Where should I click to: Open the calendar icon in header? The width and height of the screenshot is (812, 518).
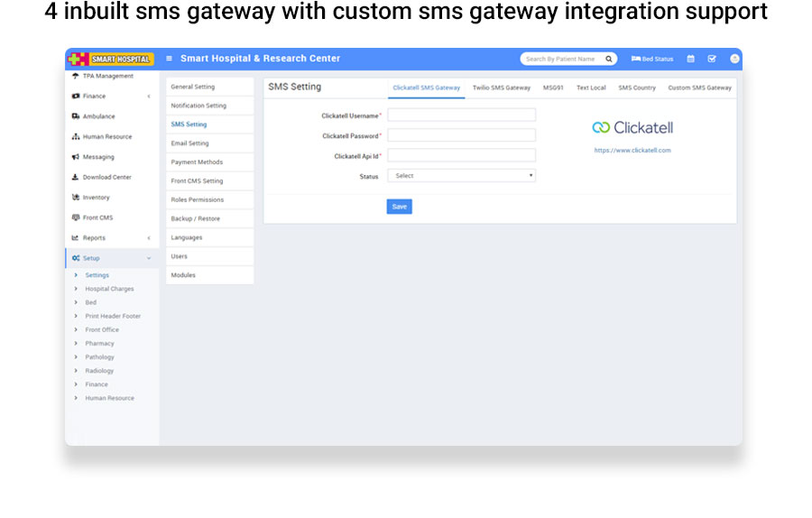[x=691, y=59]
